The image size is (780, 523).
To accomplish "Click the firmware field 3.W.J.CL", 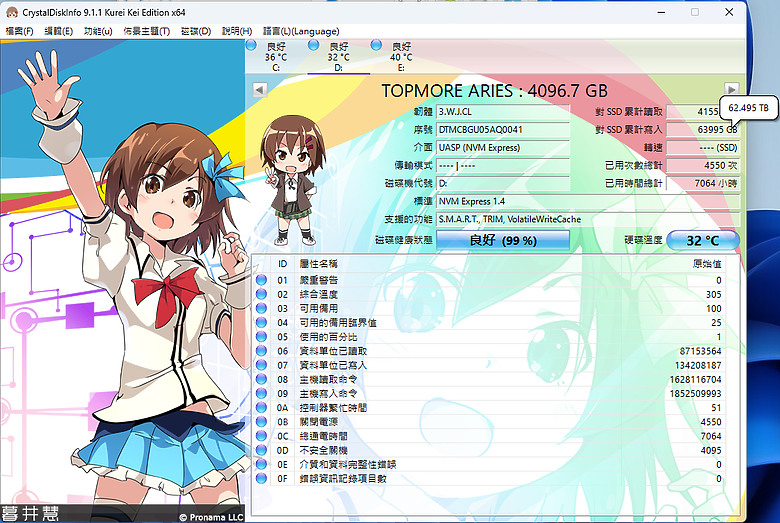I will coord(503,112).
